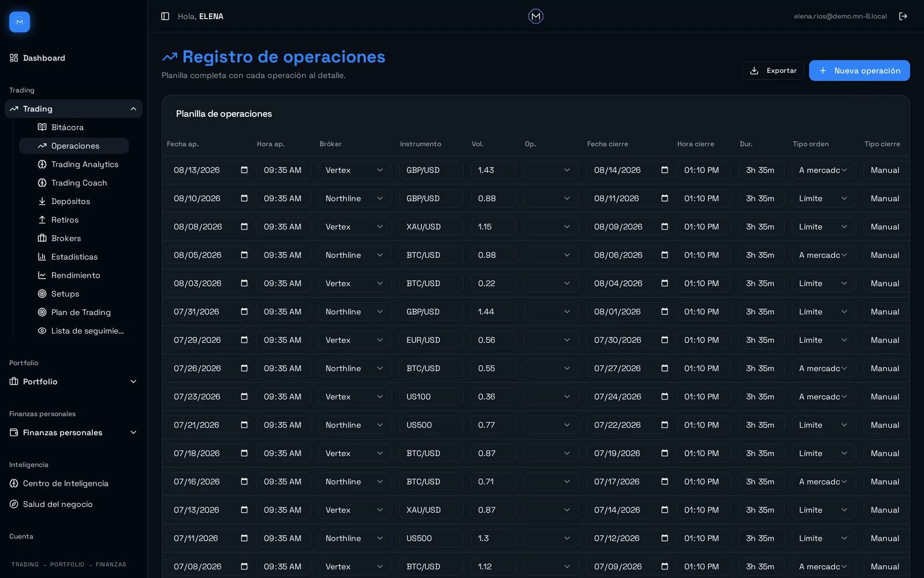
Task: Edit opening time in 07/18/2026 row
Action: (x=283, y=453)
